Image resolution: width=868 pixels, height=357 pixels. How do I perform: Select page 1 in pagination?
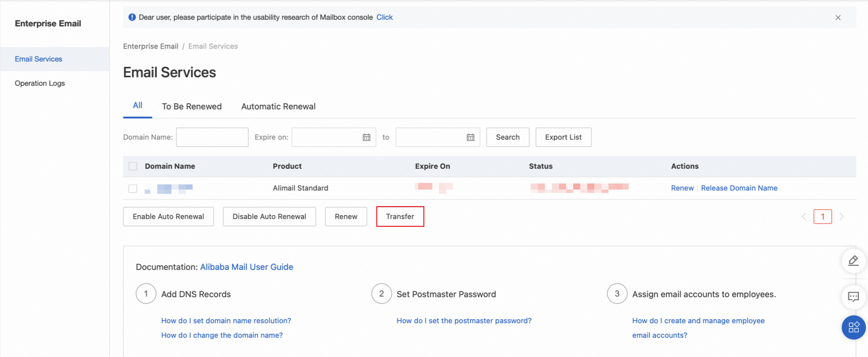(822, 216)
